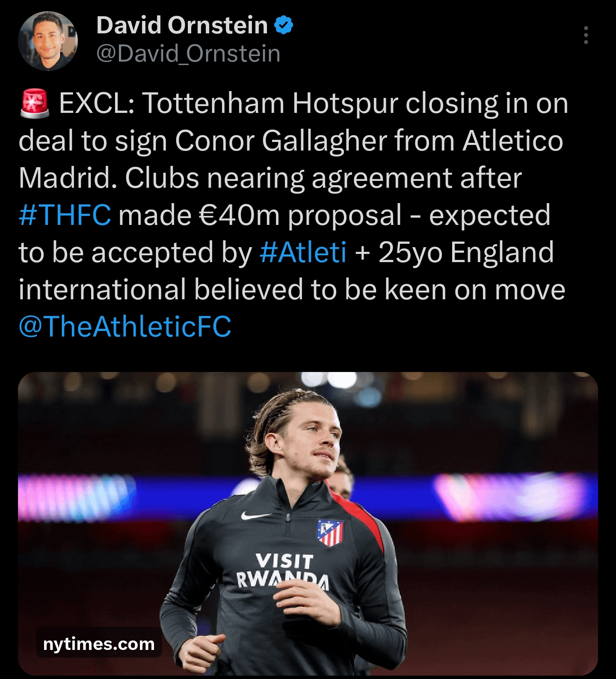Open the #THFC hashtag

coord(65,215)
